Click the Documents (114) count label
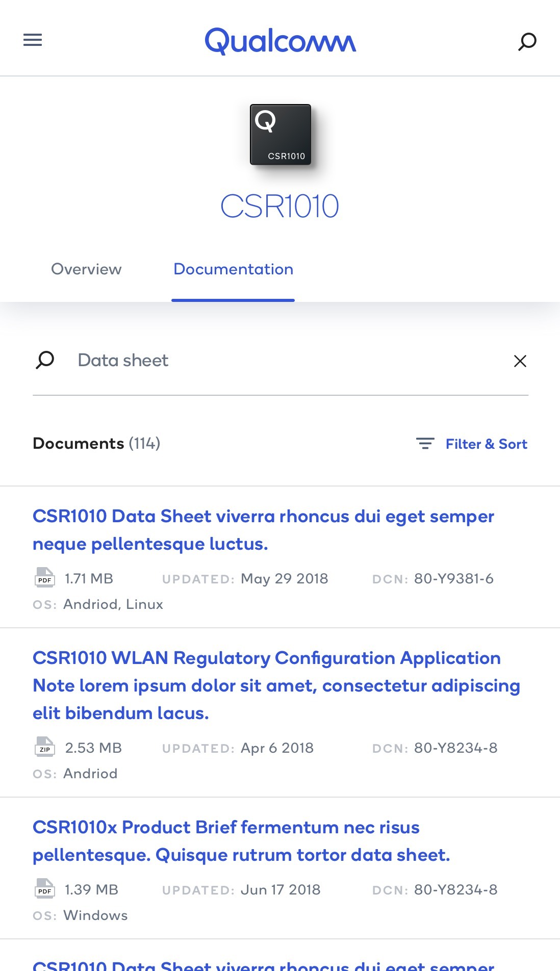Viewport: 560px width, 971px height. [96, 443]
